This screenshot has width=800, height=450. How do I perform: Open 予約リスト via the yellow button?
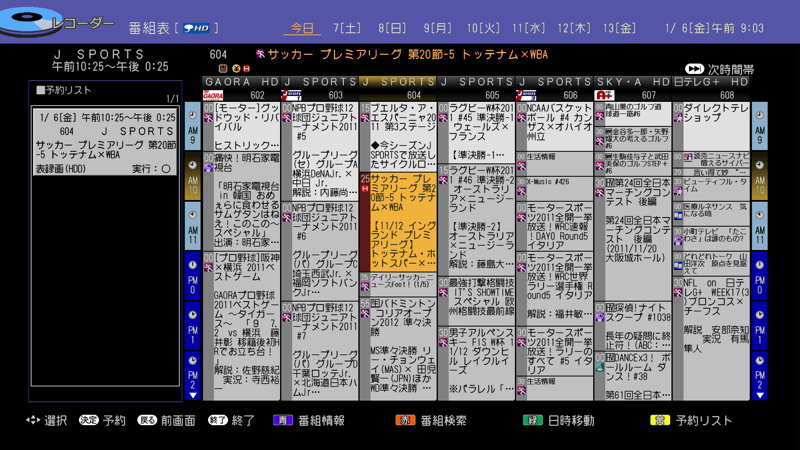[660, 421]
